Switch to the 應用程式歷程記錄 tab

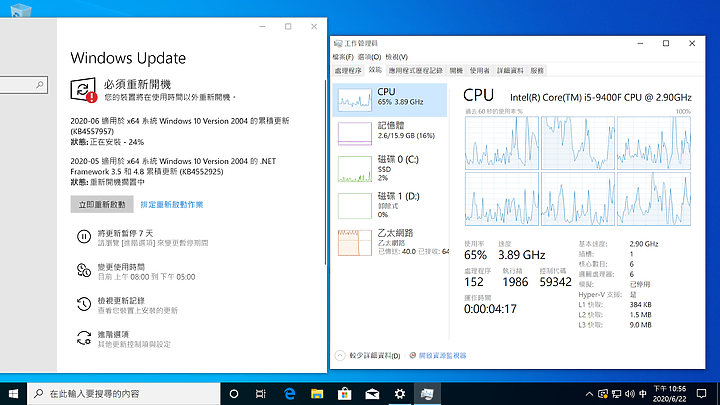416,71
